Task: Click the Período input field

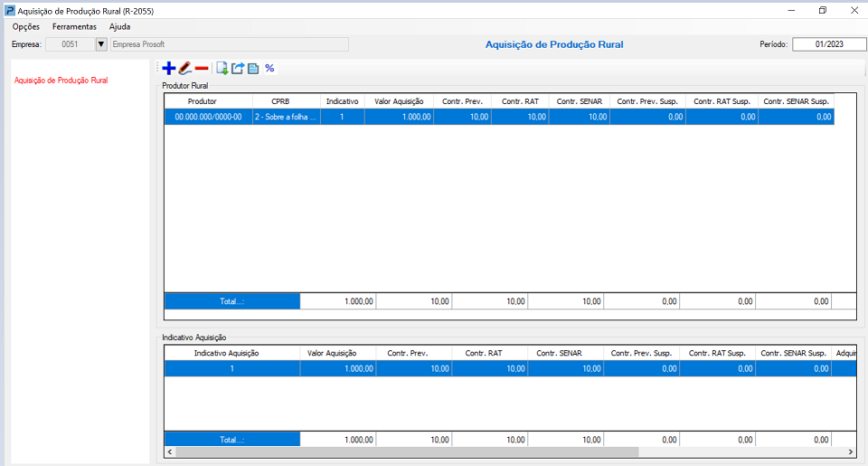Action: click(x=828, y=44)
